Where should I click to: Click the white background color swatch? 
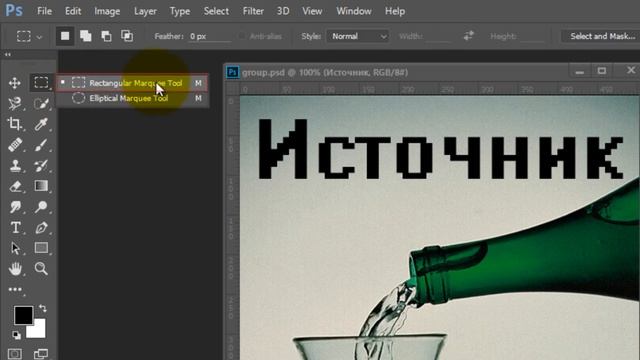tap(38, 330)
